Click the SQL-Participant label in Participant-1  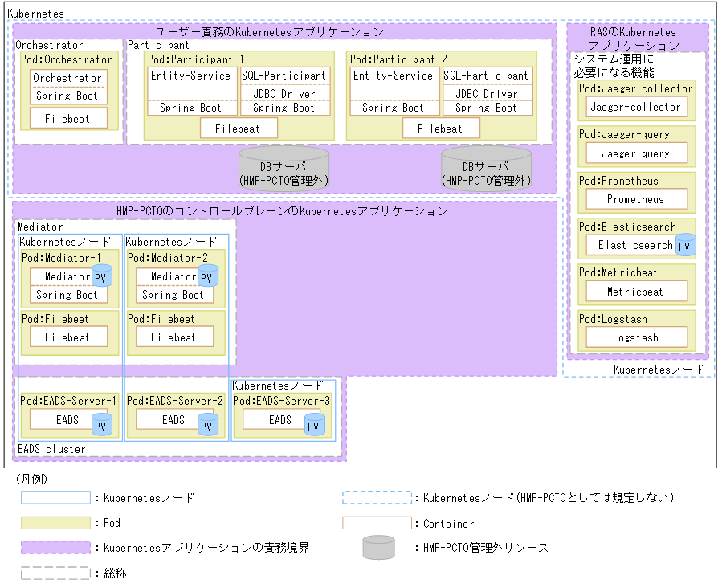tap(286, 76)
